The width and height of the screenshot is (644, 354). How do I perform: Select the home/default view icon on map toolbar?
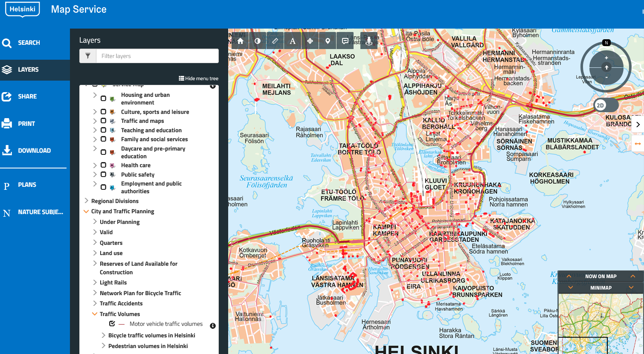pos(240,40)
